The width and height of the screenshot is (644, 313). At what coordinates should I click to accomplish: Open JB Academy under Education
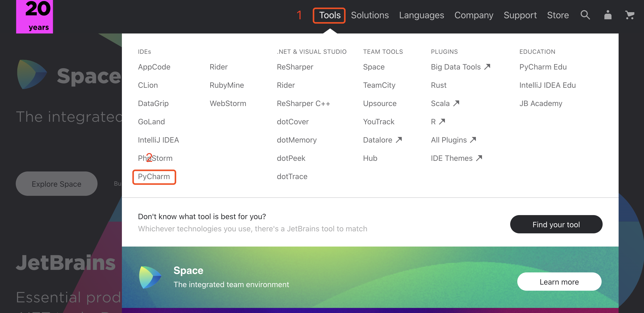coord(541,103)
